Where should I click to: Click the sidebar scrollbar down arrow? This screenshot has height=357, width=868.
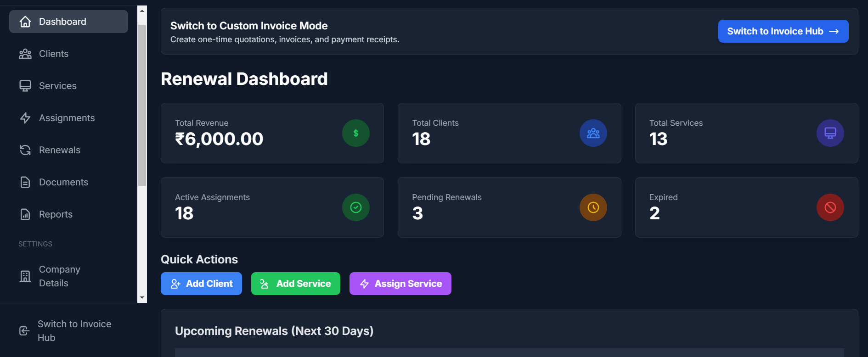(142, 298)
